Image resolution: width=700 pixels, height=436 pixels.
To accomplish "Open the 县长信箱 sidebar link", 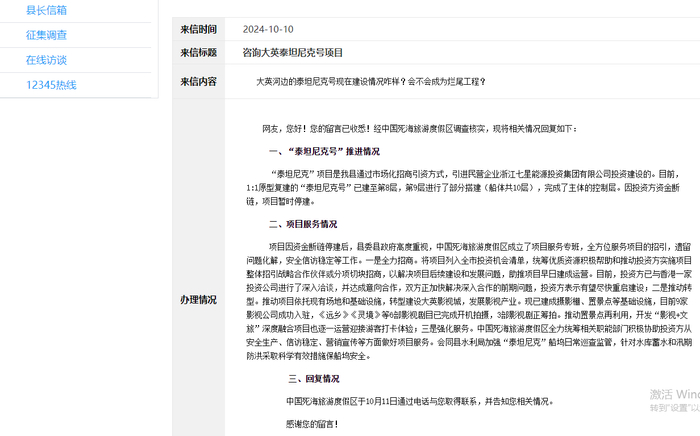I will [46, 10].
